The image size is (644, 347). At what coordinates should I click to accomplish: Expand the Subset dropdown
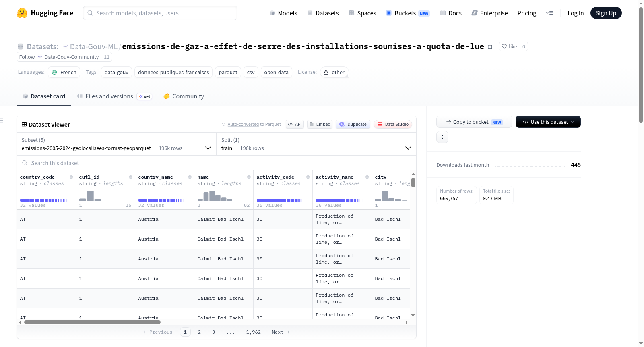point(116,144)
